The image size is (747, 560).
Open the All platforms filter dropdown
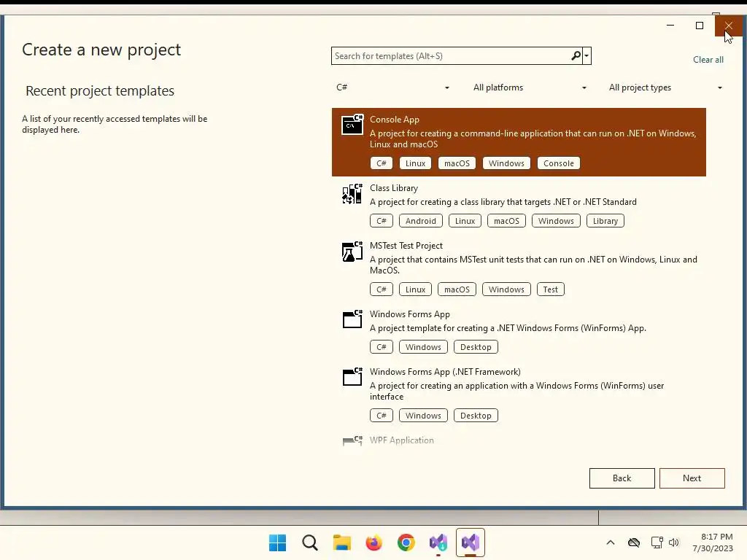coord(530,87)
